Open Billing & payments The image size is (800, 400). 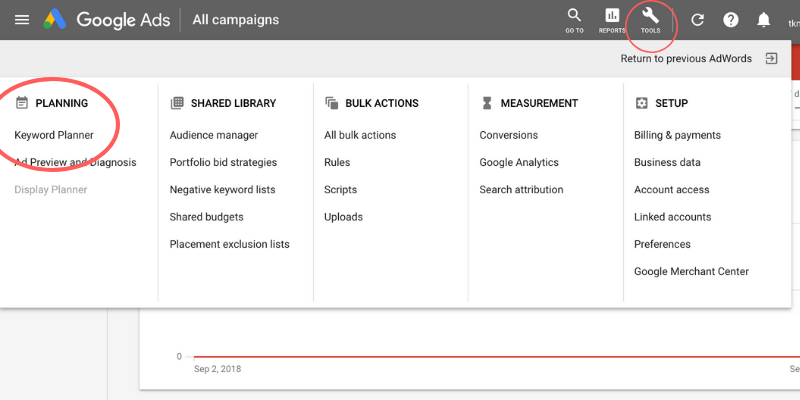678,135
